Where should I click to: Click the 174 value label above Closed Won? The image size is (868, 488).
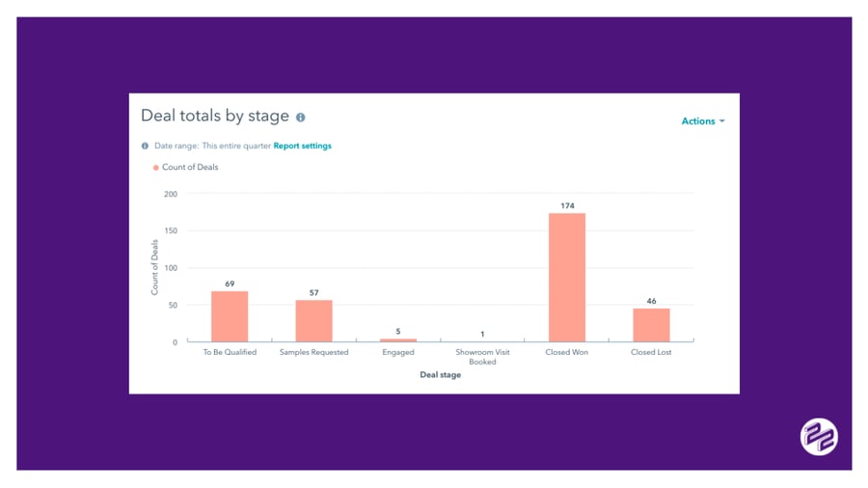[x=567, y=205]
